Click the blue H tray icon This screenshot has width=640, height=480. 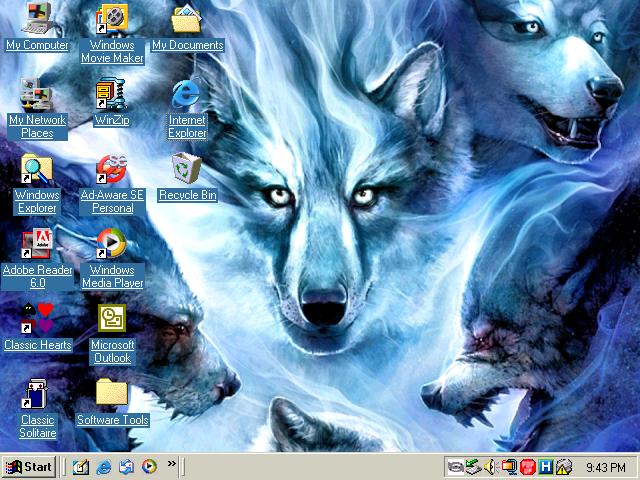click(x=546, y=467)
